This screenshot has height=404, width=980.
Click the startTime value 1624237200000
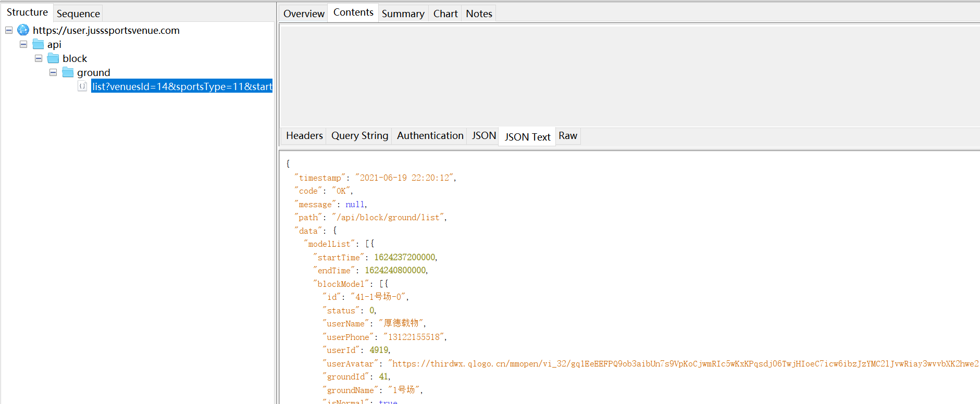pyautogui.click(x=405, y=258)
